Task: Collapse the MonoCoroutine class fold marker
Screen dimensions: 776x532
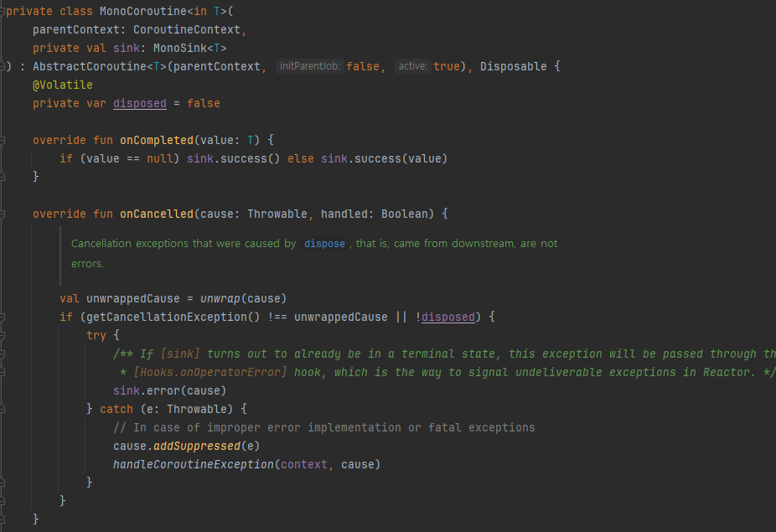Action: (2, 12)
